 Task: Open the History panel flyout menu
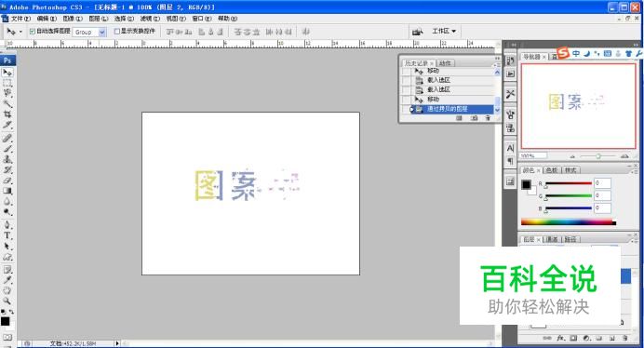pyautogui.click(x=497, y=64)
